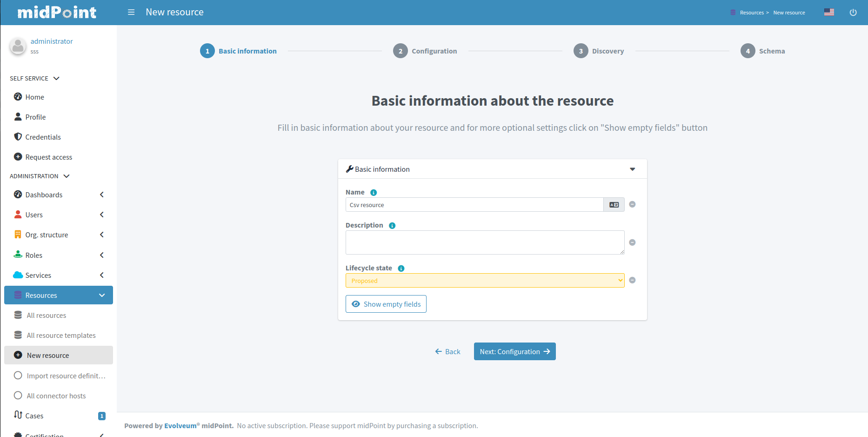This screenshot has height=437, width=868.
Task: Toggle Show empty fields
Action: tap(386, 304)
